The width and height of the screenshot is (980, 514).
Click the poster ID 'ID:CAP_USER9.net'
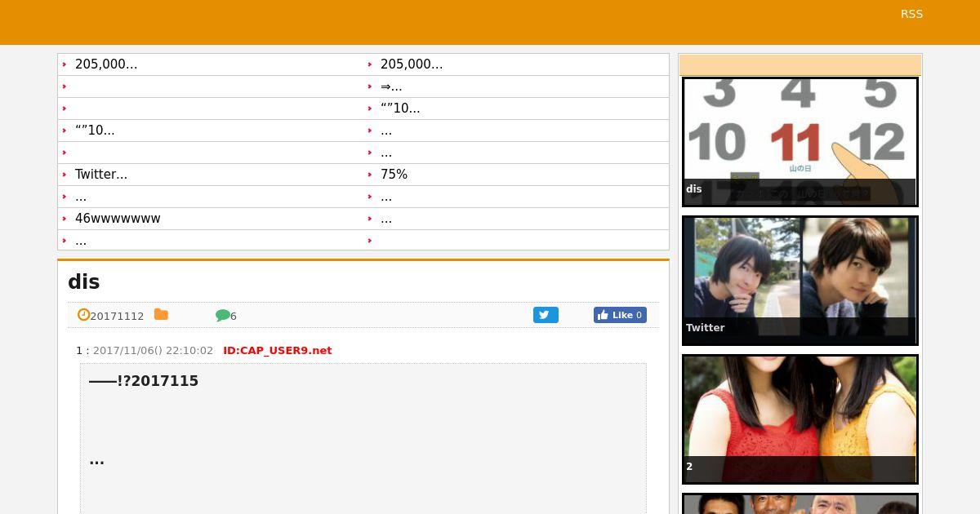click(278, 351)
